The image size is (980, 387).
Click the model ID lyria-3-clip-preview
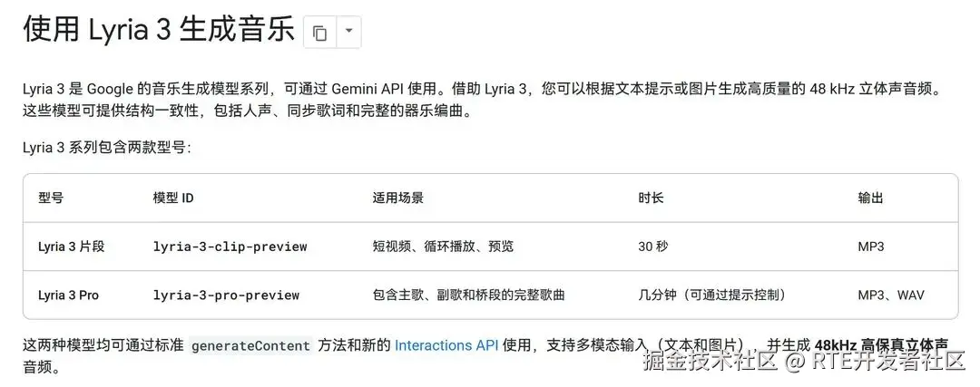point(230,247)
